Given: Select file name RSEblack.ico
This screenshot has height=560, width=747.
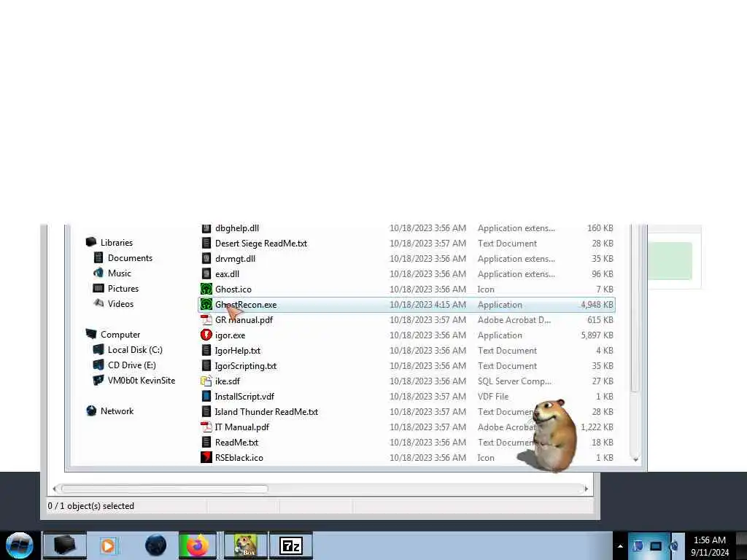Looking at the screenshot, I should [x=239, y=457].
